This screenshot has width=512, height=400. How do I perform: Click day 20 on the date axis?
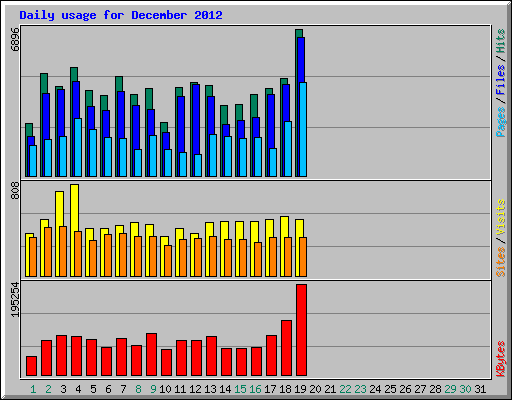[315, 389]
